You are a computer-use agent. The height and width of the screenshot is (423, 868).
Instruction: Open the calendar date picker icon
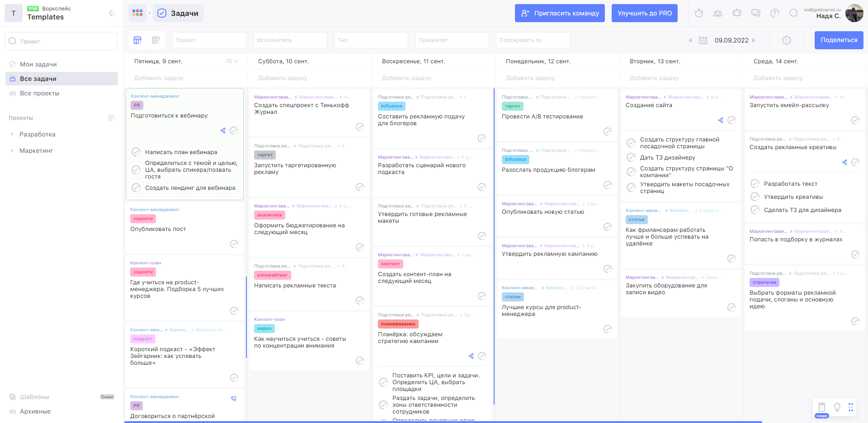(x=703, y=40)
